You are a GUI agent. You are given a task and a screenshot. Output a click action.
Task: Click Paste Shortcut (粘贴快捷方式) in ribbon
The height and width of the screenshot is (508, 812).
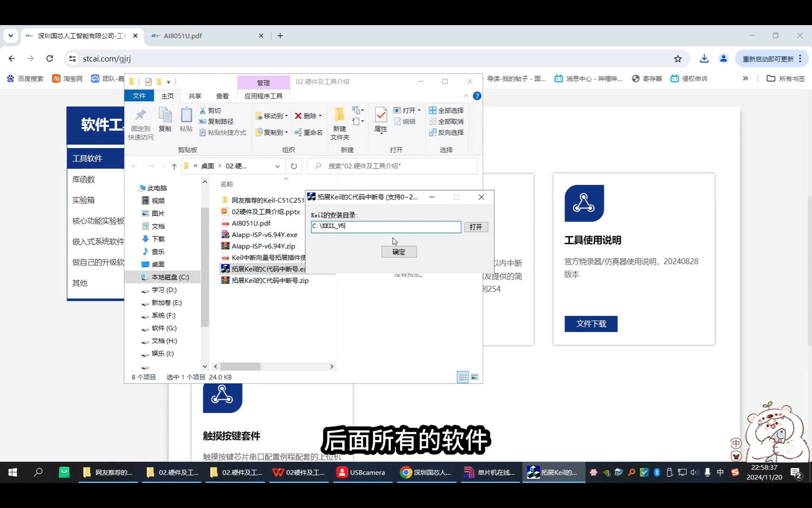point(223,132)
